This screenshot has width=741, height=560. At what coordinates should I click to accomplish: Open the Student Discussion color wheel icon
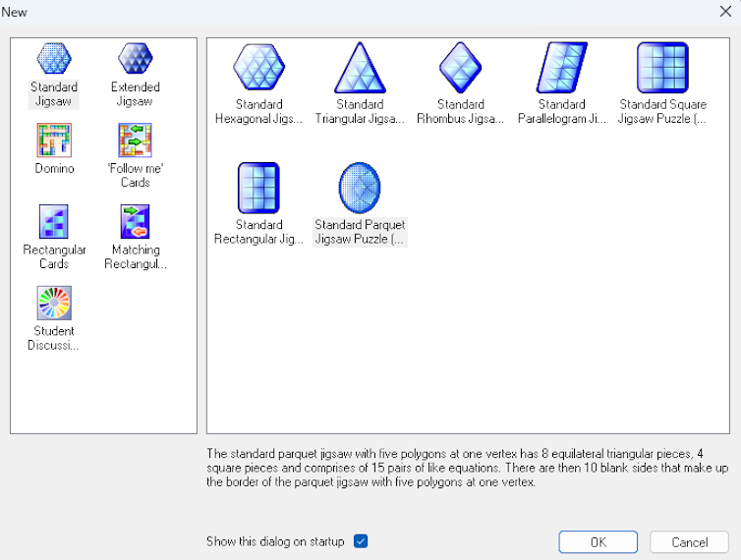pyautogui.click(x=53, y=304)
